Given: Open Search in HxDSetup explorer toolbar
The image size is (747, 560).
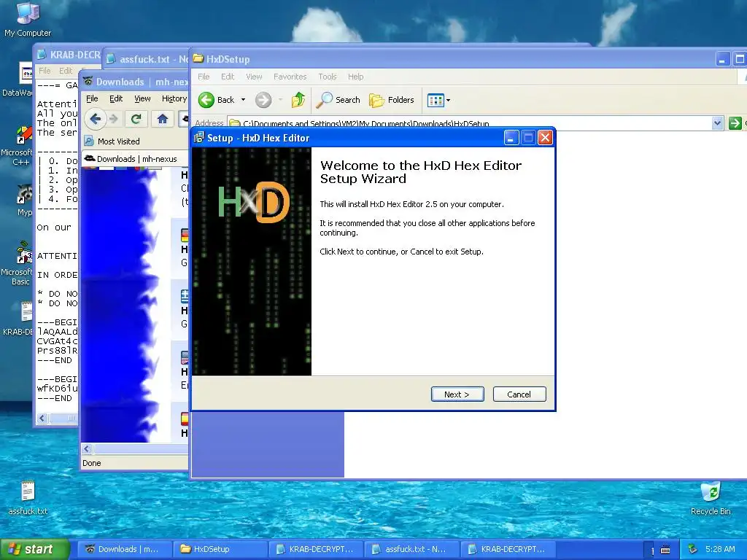Looking at the screenshot, I should coord(338,100).
